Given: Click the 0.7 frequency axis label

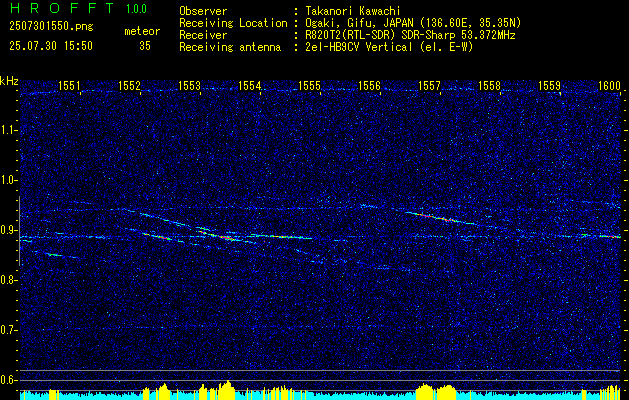Looking at the screenshot, I should tap(9, 330).
